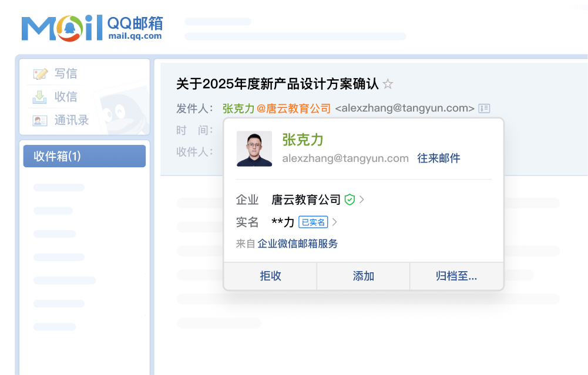Click 添加 button in contact card
Image resolution: width=588 pixels, height=375 pixels.
click(x=364, y=276)
